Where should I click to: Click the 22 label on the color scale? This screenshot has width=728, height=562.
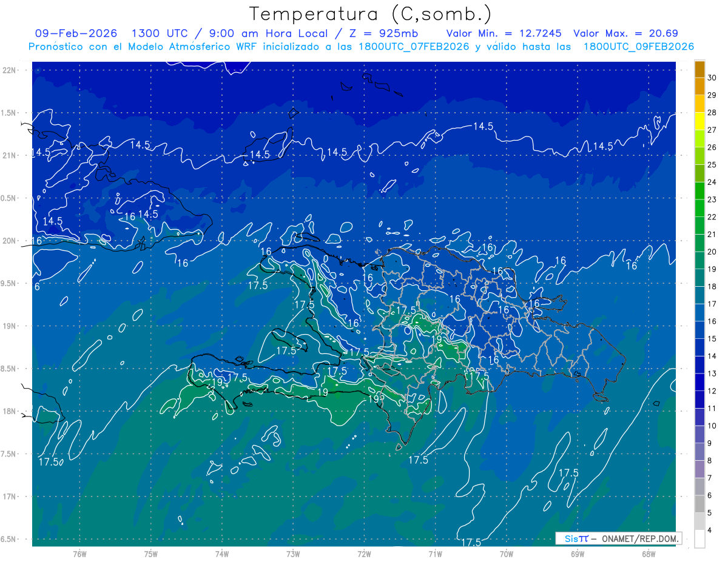[712, 217]
